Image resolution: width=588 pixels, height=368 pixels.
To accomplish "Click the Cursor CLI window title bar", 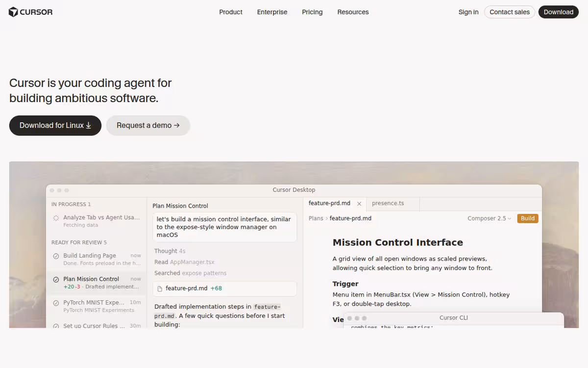I will point(454,318).
